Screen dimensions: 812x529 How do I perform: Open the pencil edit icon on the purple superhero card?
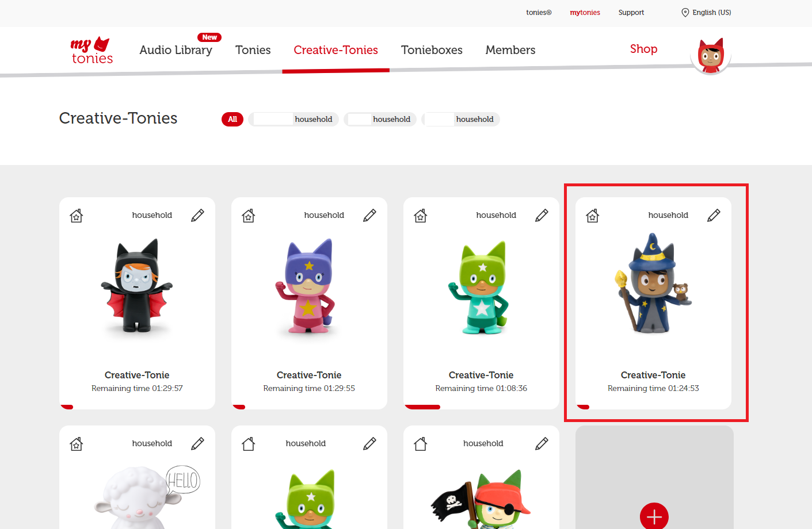click(x=369, y=216)
